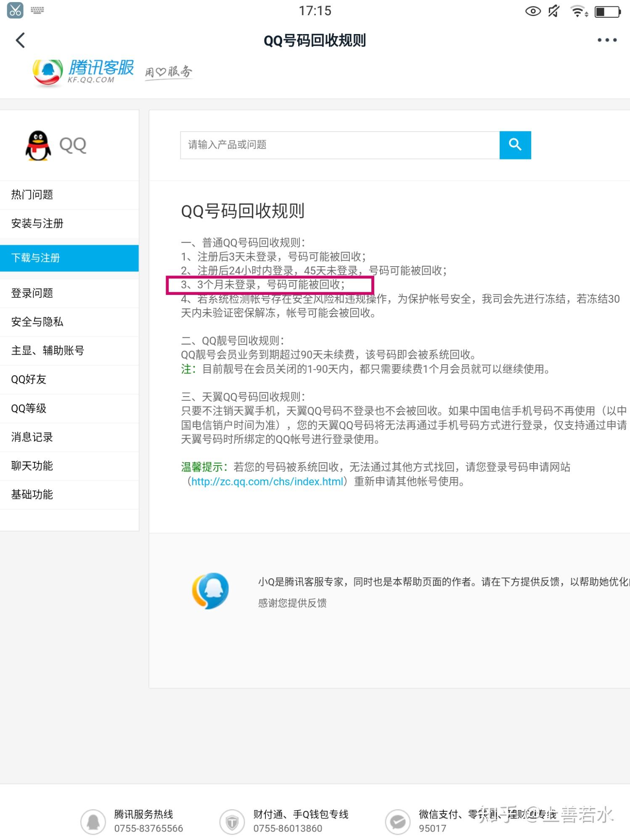Click the 用心服务 slogan next to logo
The height and width of the screenshot is (840, 630).
168,72
